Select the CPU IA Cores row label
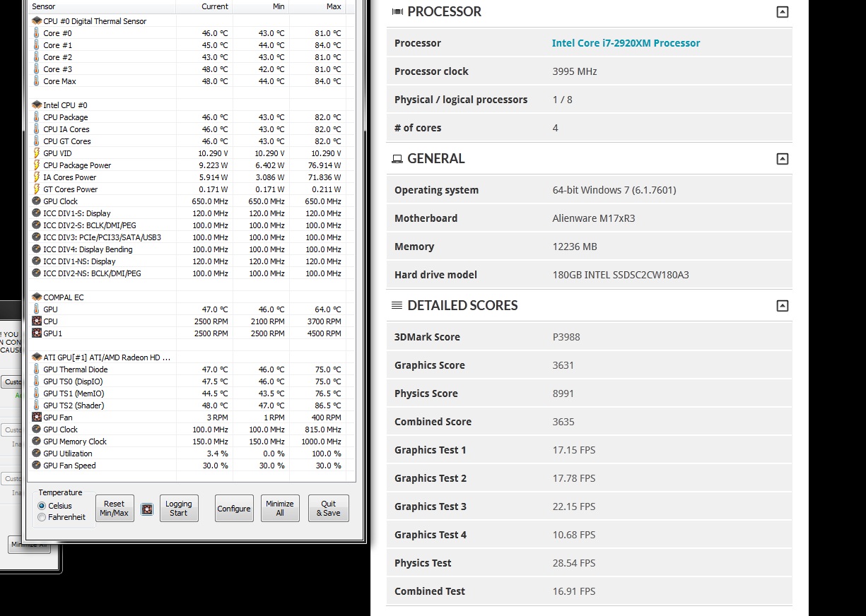Image resolution: width=866 pixels, height=616 pixels. click(66, 129)
